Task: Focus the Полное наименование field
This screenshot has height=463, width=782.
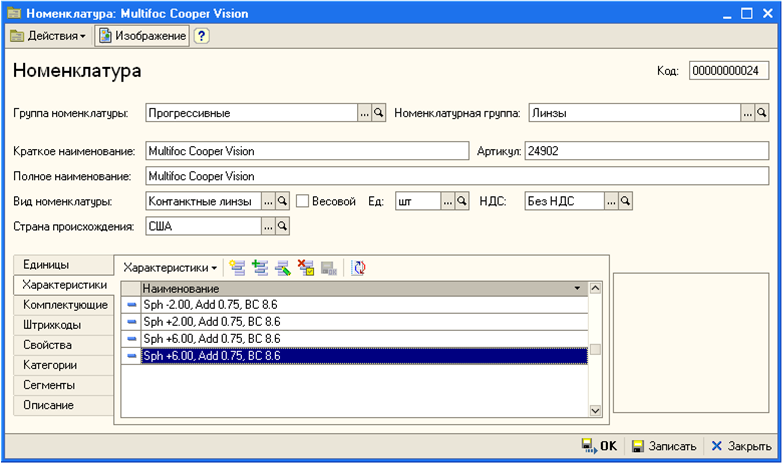Action: [x=457, y=176]
